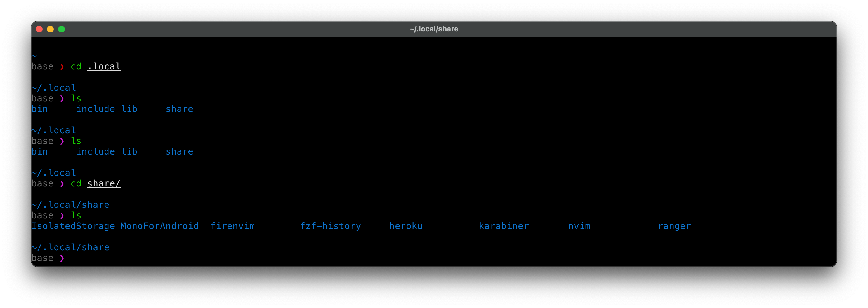Click MonoForAndroid in the ls output
The image size is (868, 308).
click(160, 226)
